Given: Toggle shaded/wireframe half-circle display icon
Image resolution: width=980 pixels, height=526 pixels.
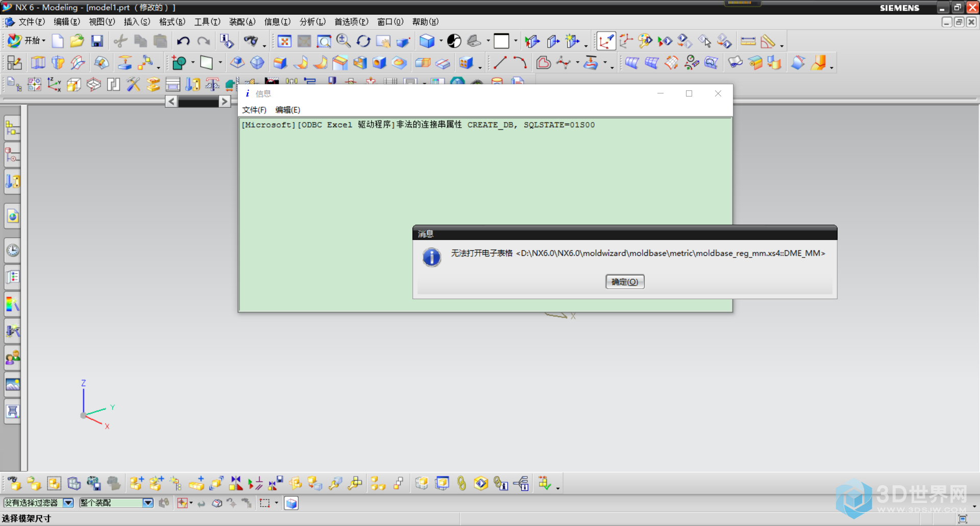Looking at the screenshot, I should pyautogui.click(x=454, y=41).
